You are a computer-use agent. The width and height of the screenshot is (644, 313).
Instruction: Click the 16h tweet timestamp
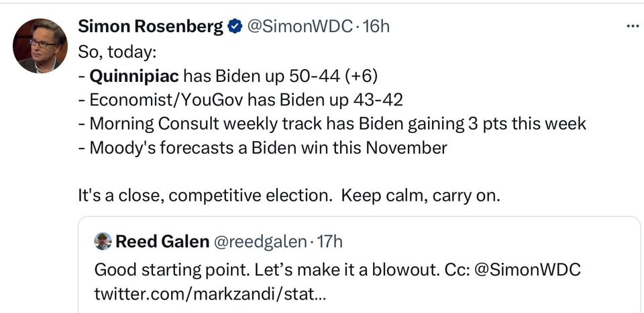376,27
